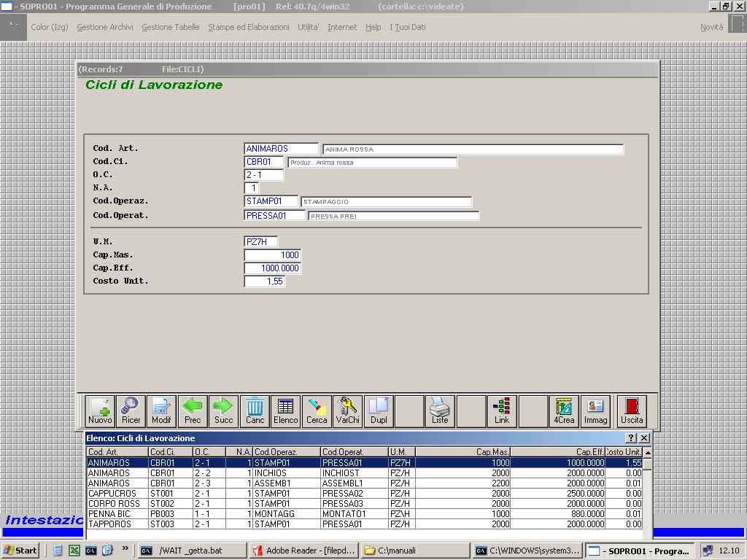Open the Gestione Archivi menu
The height and width of the screenshot is (560, 747).
[x=105, y=27]
